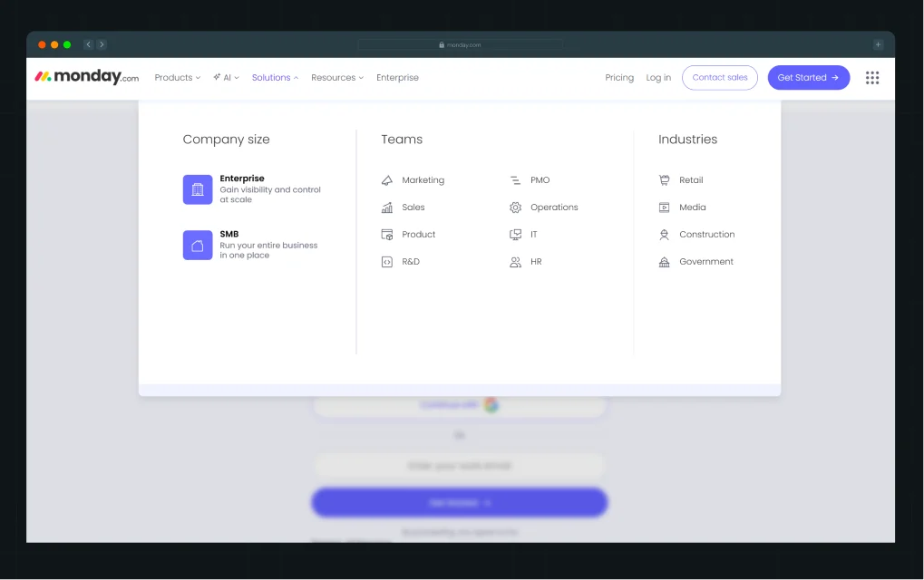Open the Enterprise building icon
The image size is (924, 580).
198,189
